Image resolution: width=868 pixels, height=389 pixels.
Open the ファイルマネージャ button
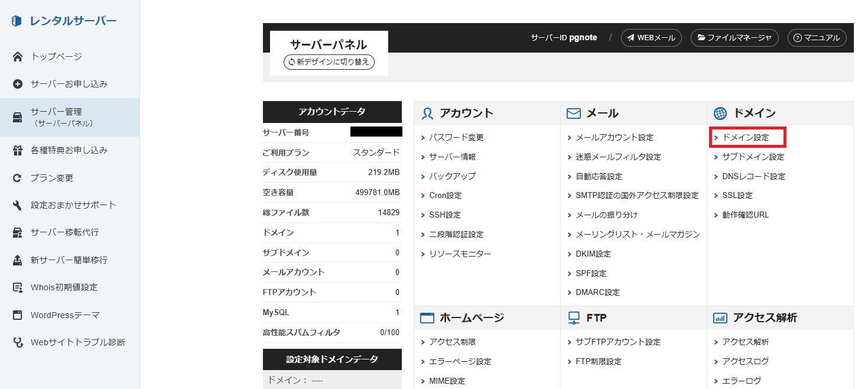pyautogui.click(x=734, y=38)
